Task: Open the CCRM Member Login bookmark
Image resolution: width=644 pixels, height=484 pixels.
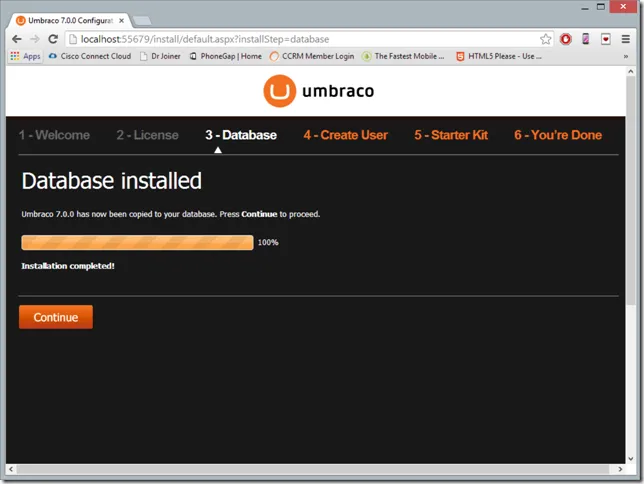Action: (312, 56)
